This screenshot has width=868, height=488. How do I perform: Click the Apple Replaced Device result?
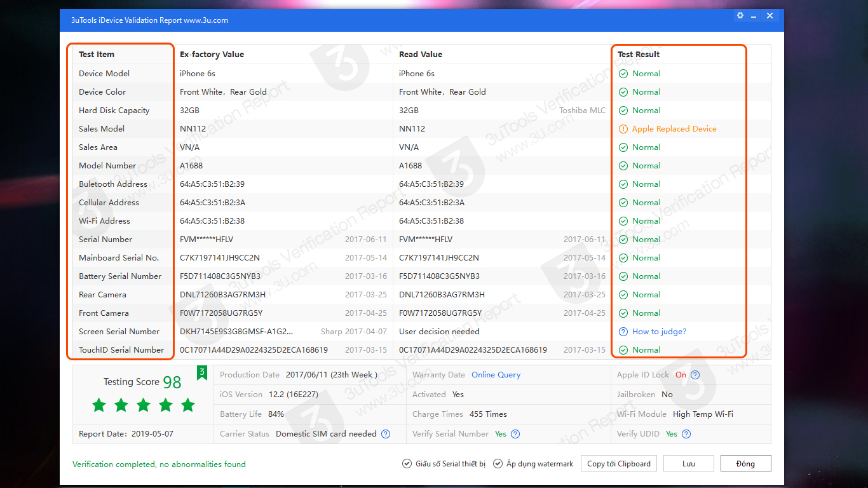pos(674,129)
